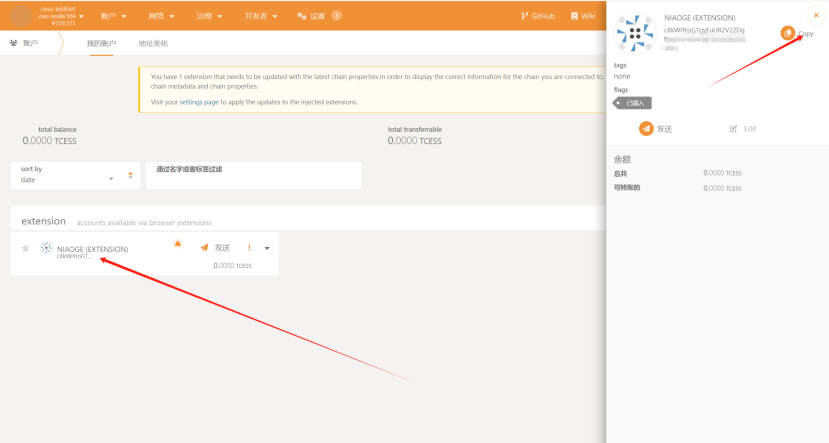Open the 账户 menu in the top bar
The height and width of the screenshot is (443, 829).
click(x=113, y=16)
